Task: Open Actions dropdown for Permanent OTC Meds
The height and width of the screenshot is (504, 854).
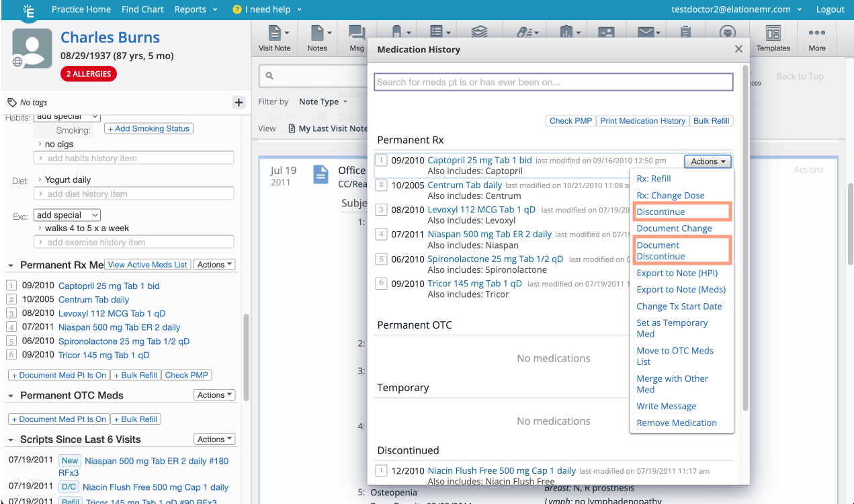Action: 214,395
